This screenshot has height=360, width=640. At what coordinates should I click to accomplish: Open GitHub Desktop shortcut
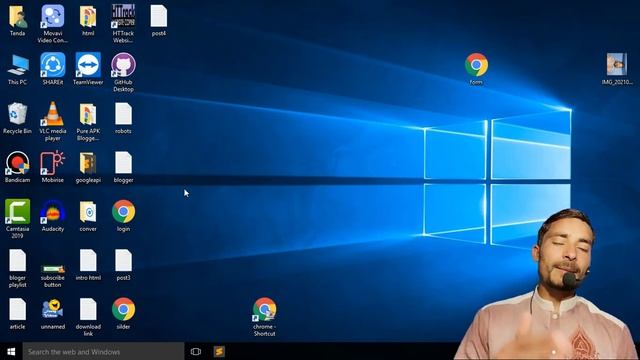(123, 65)
